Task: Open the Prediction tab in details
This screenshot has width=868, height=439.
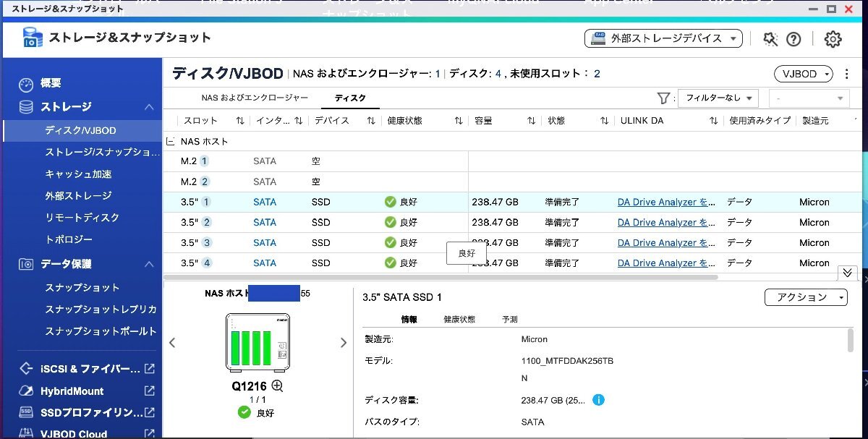Action: (510, 319)
